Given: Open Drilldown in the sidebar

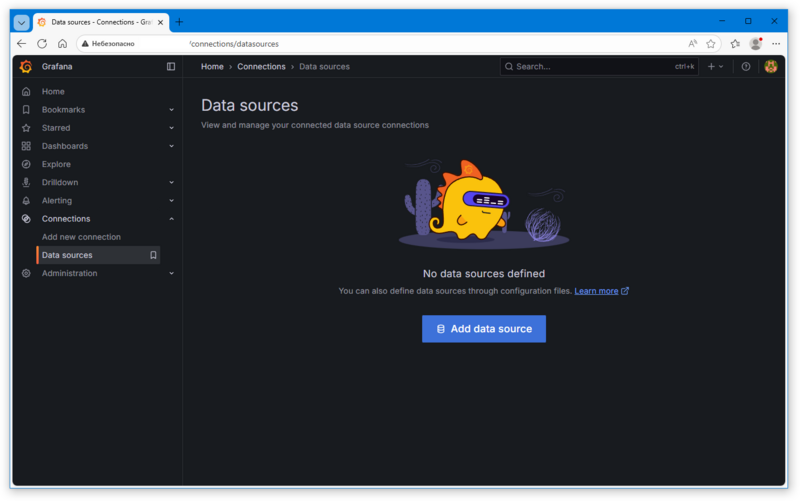Looking at the screenshot, I should click(60, 182).
